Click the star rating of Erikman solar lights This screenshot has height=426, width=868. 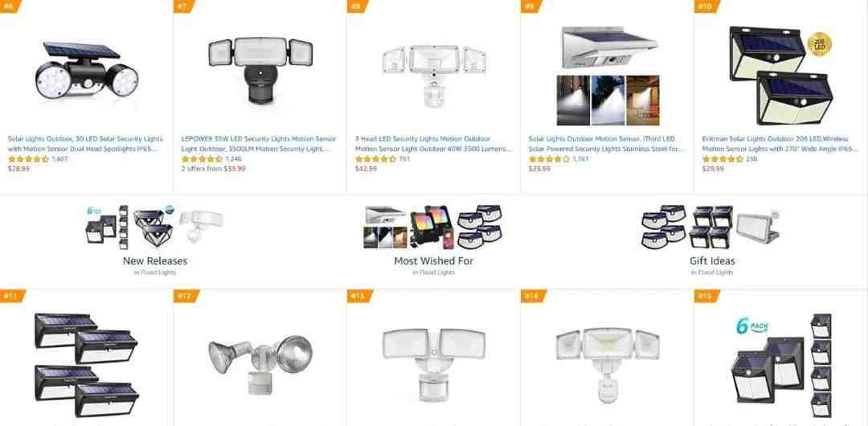tap(723, 159)
